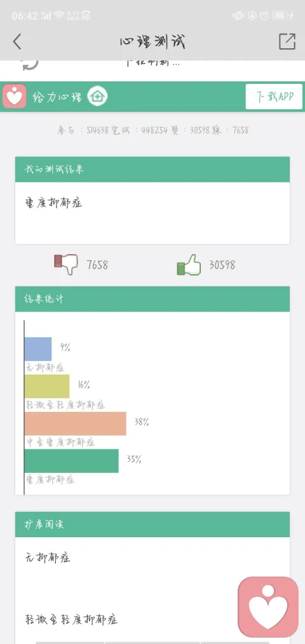Select the green 35% bar
This screenshot has height=644, width=305.
pyautogui.click(x=71, y=461)
